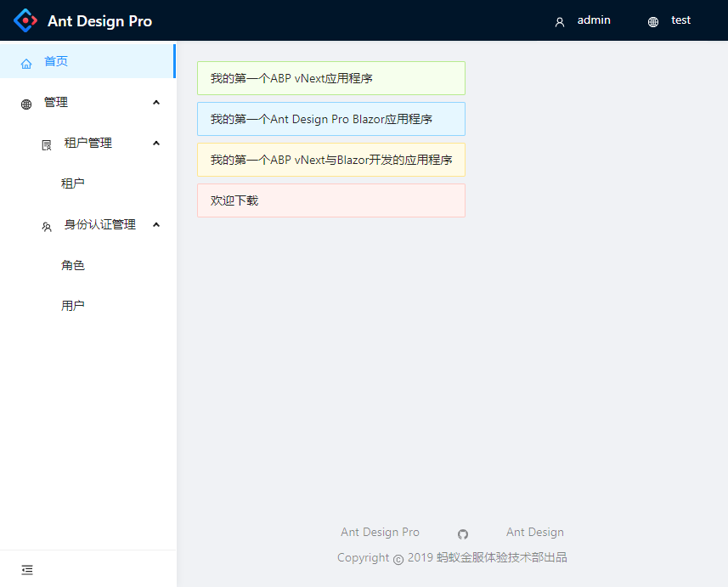728x587 pixels.
Task: Click the tenant icon beside 租户管理
Action: pyautogui.click(x=46, y=144)
